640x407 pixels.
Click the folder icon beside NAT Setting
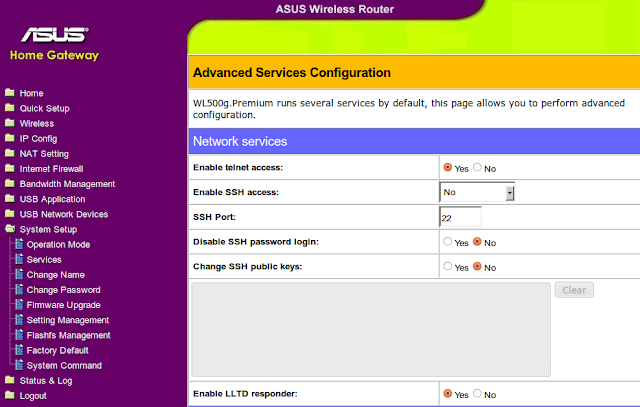(x=10, y=153)
